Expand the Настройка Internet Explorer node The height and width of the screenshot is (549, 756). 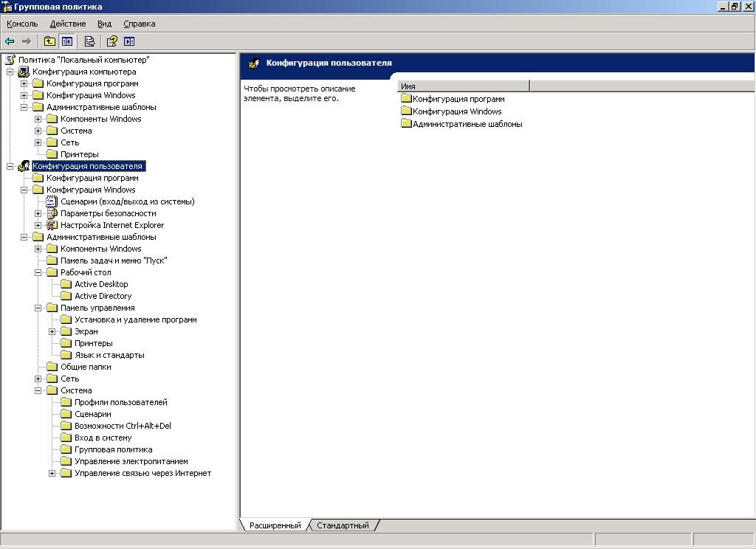[x=38, y=225]
